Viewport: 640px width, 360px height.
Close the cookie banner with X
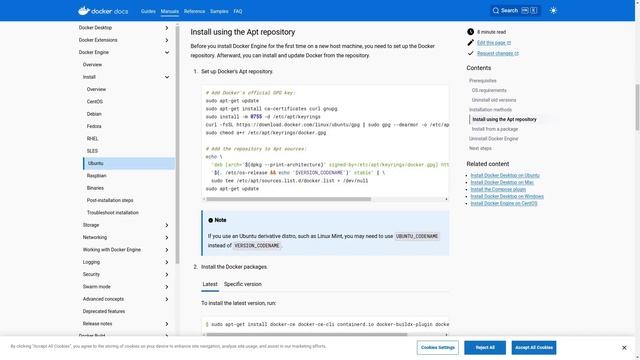(x=624, y=348)
